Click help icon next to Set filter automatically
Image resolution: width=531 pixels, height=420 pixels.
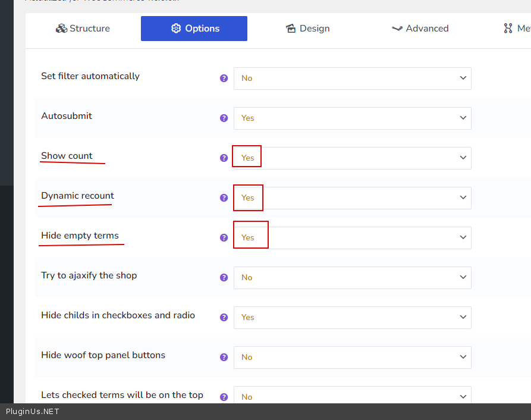224,78
